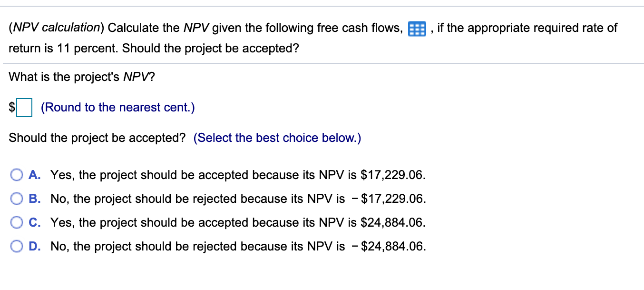The width and height of the screenshot is (644, 290).
Task: Select choice C with NPV $24,884.06
Action: (17, 222)
